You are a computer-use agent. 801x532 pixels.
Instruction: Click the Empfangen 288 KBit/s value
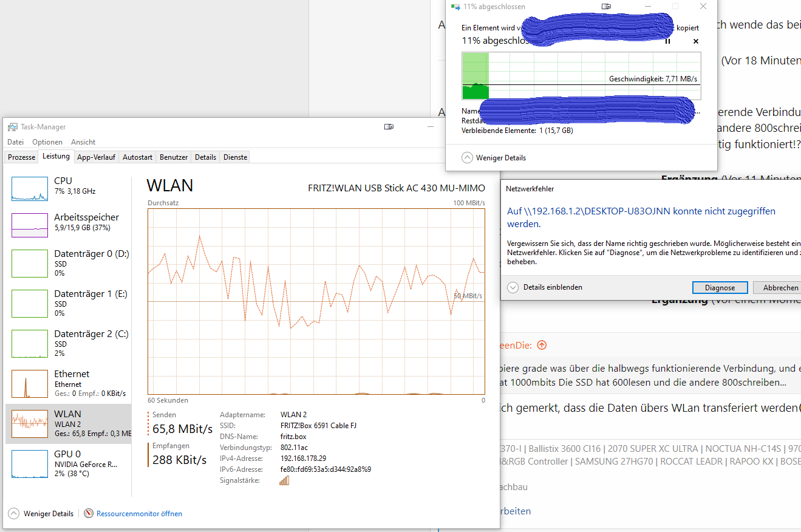click(x=179, y=460)
